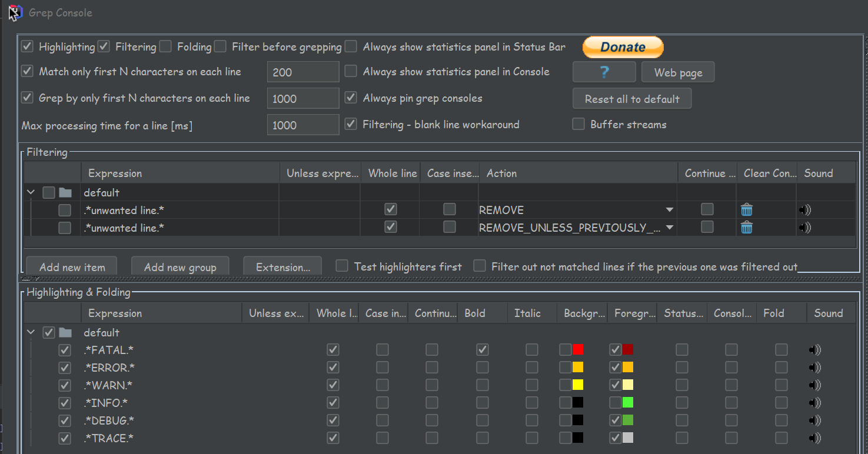Click sound icon for .*WARN.* highlighter
Viewport: 868px width, 454px height.
(x=814, y=385)
